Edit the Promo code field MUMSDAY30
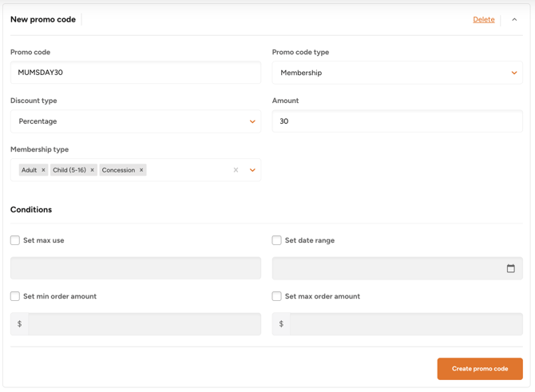The height and width of the screenshot is (392, 535). tap(135, 73)
